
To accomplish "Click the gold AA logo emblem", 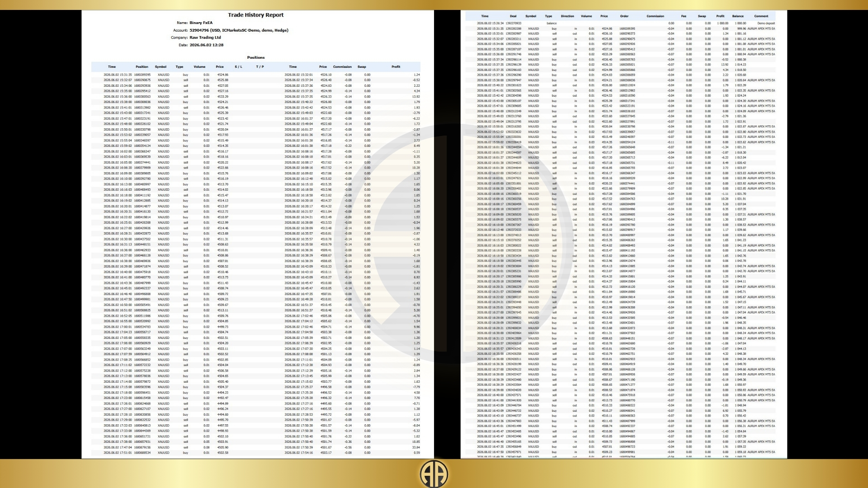I will (x=434, y=474).
